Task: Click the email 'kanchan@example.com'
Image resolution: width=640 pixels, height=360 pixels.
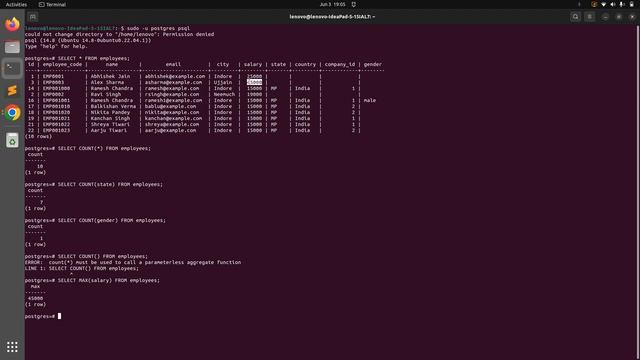Action: coord(173,118)
